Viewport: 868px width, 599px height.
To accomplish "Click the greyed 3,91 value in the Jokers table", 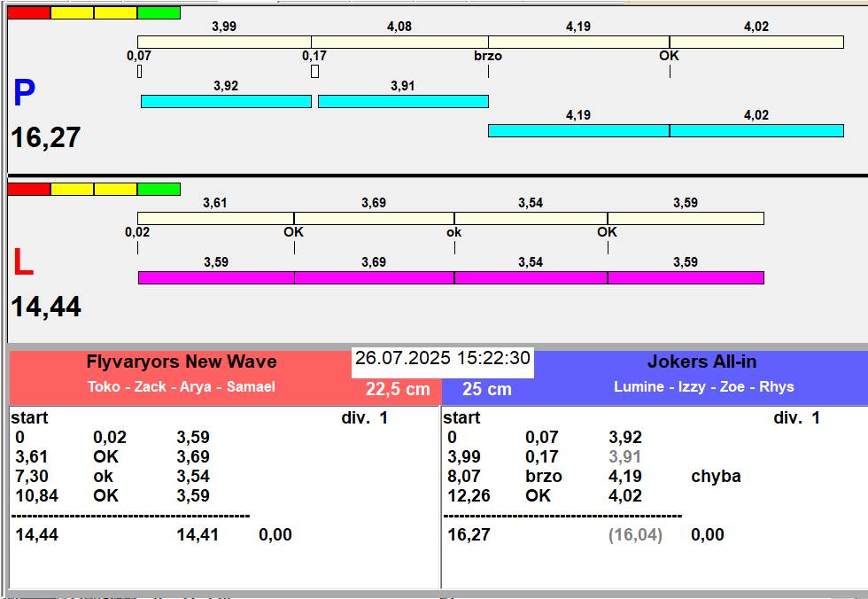I will coord(625,456).
